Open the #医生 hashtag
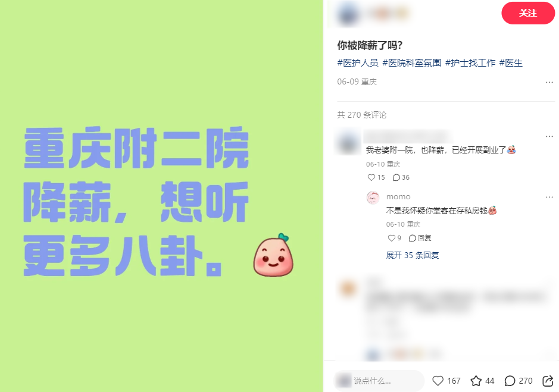The height and width of the screenshot is (392, 559). point(511,63)
